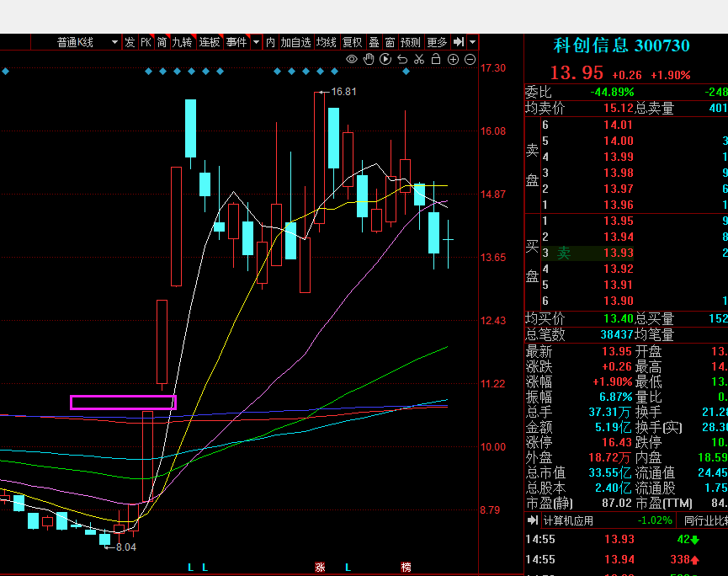Open the 更多 more menu
This screenshot has height=576, width=728.
(437, 42)
